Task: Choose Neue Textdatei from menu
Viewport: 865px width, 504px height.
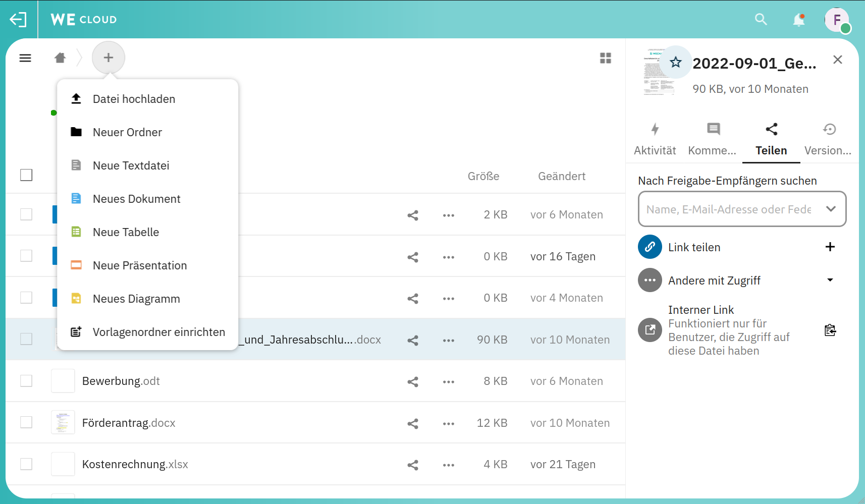Action: pyautogui.click(x=147, y=165)
